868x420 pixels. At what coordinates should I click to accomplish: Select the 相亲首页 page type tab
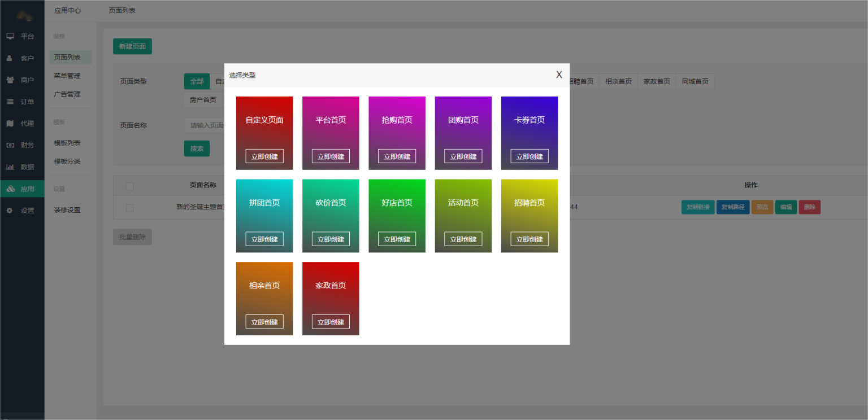click(x=618, y=81)
